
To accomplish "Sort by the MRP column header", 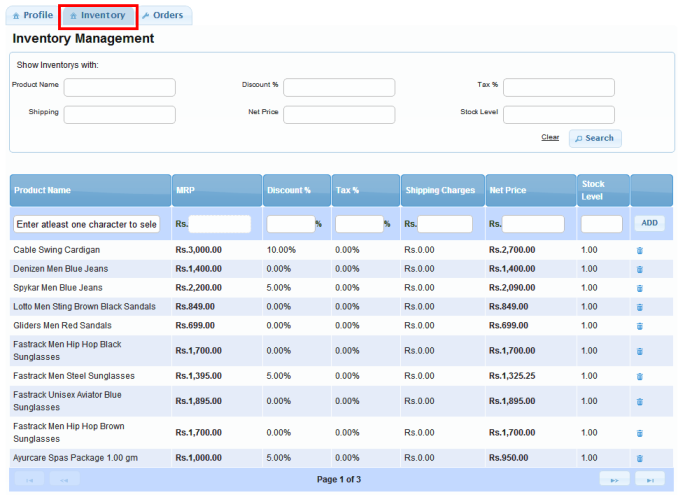I will 217,190.
